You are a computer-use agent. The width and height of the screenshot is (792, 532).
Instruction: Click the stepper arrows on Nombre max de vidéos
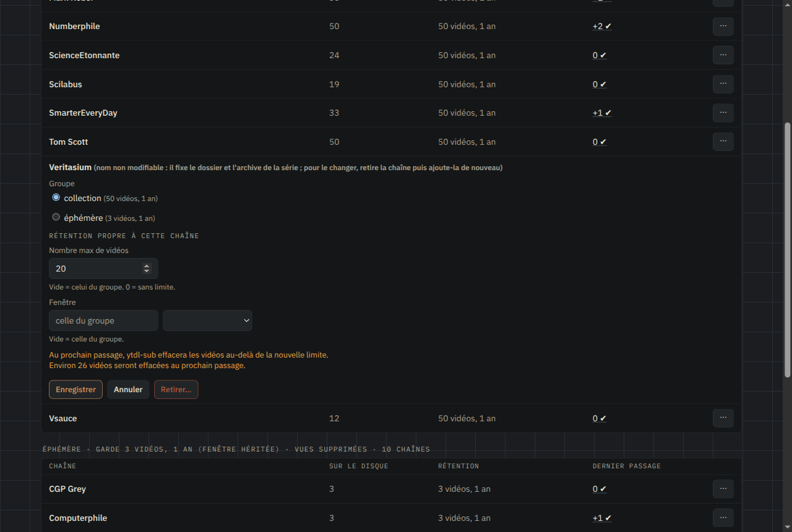click(147, 268)
